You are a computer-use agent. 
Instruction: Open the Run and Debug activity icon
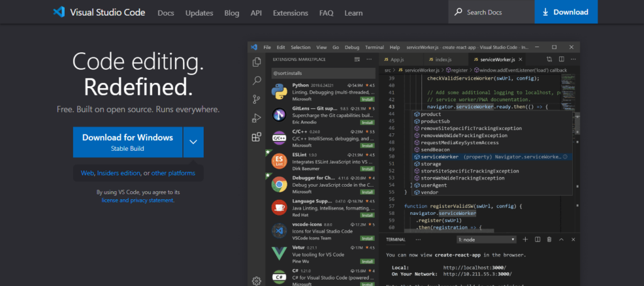click(257, 118)
